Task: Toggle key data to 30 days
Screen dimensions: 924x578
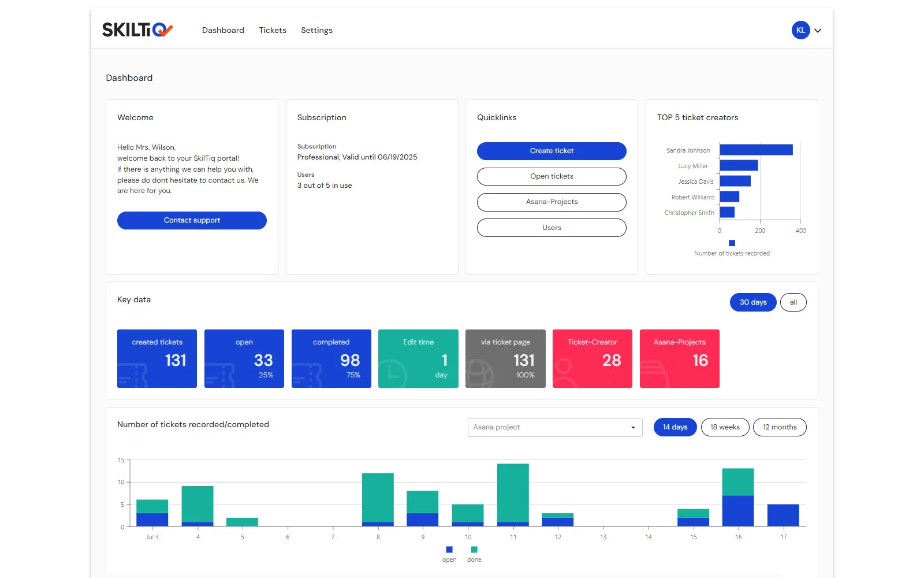Action: pos(753,302)
